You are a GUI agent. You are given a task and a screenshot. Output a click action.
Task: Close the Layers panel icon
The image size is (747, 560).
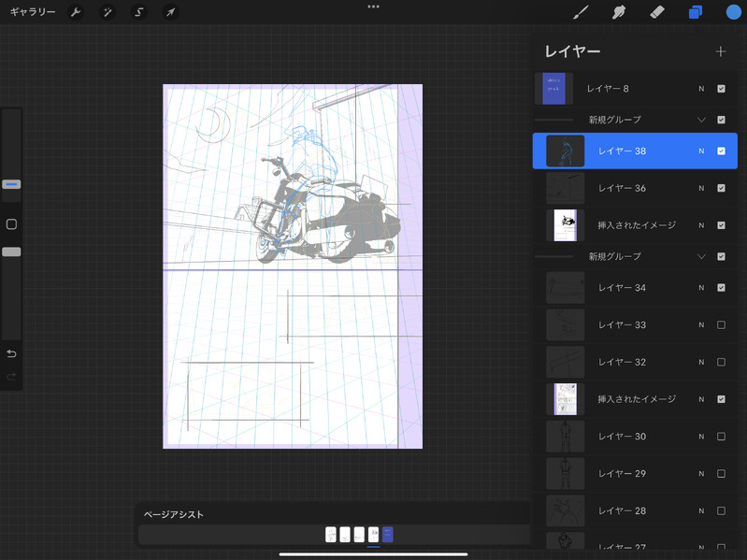tap(695, 12)
